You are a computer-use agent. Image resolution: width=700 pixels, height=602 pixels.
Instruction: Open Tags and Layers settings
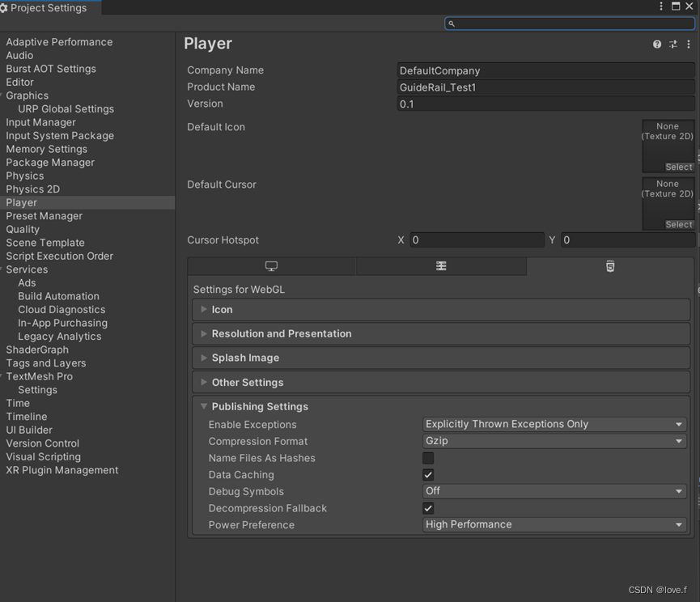[46, 363]
